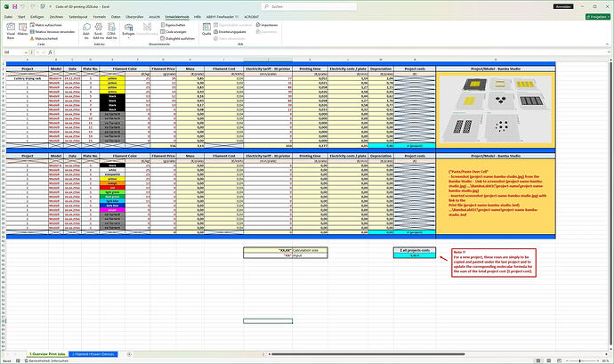
Task: Select the 'Σ all projects costs' header cell
Action: click(415, 250)
